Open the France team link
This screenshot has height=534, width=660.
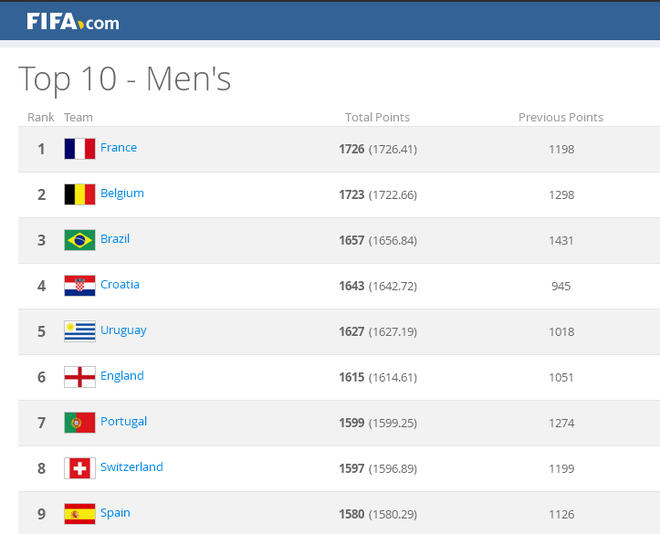(x=119, y=148)
